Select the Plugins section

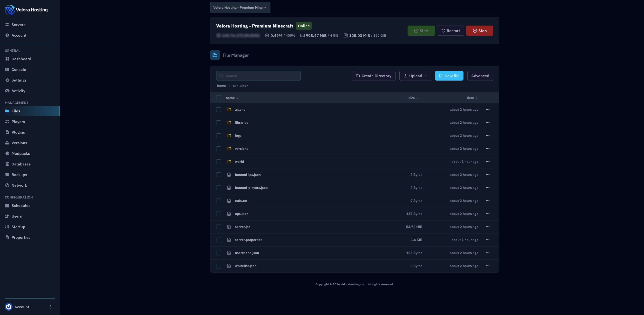[18, 132]
